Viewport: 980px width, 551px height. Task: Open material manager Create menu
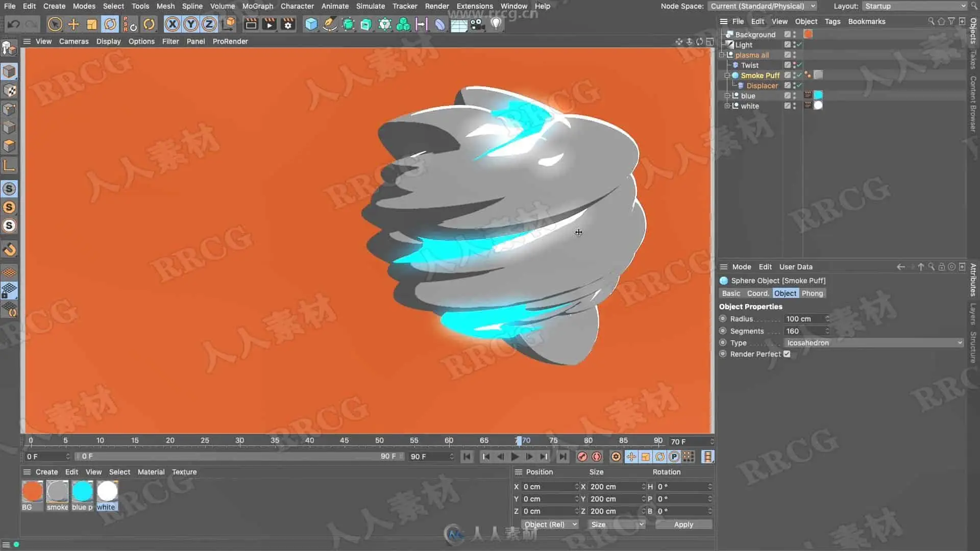pyautogui.click(x=46, y=472)
